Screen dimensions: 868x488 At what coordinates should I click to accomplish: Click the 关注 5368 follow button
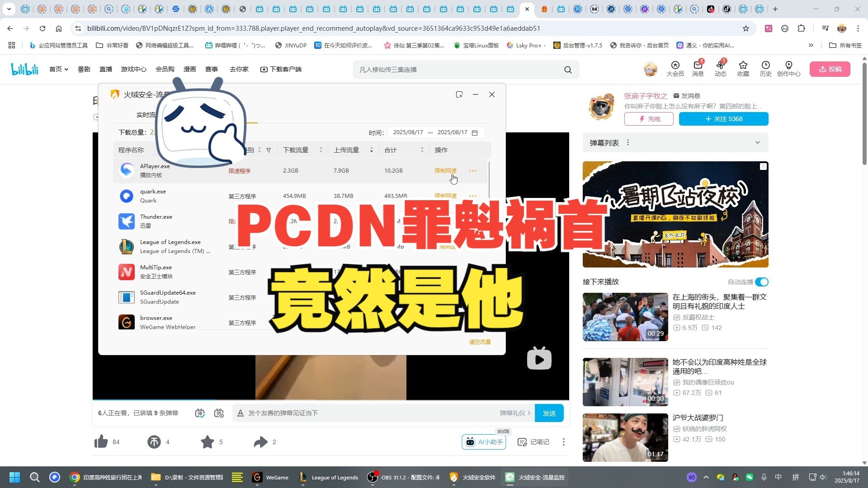tap(723, 119)
